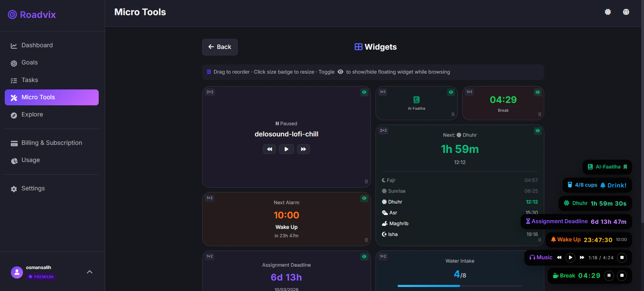
Task: Open the Dashboard page
Action: 52,45
